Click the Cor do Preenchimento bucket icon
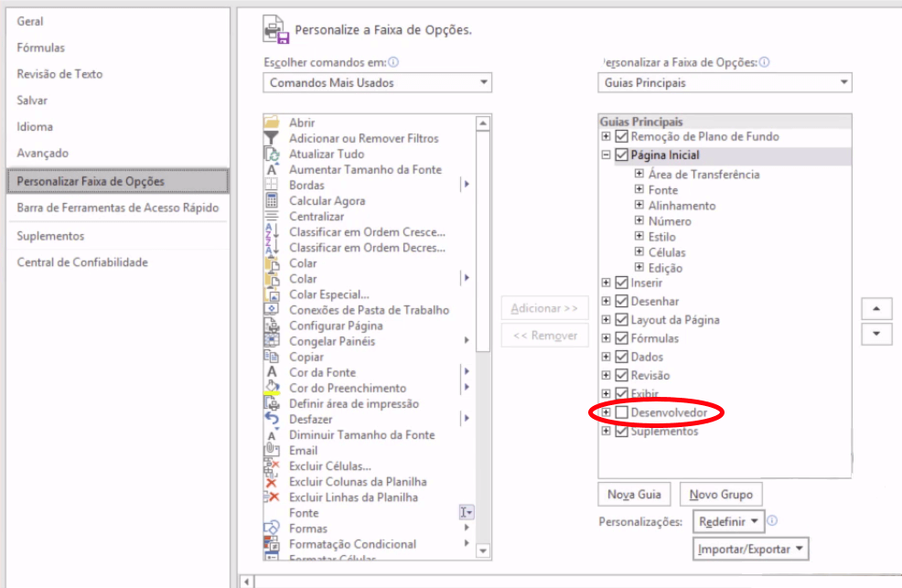Screen dimensions: 902x588 tap(272, 388)
